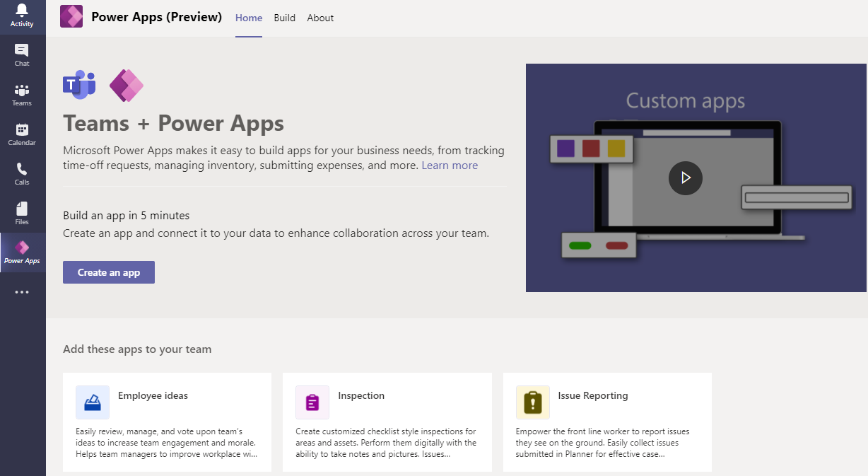
Task: Click the Employee ideas ballot icon
Action: point(93,402)
